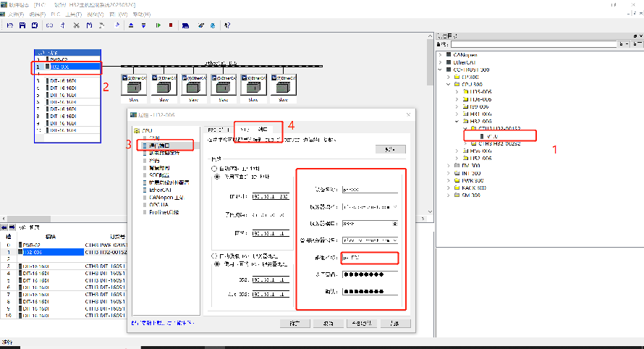Expand the EtherCAT catalog node

tap(440, 62)
